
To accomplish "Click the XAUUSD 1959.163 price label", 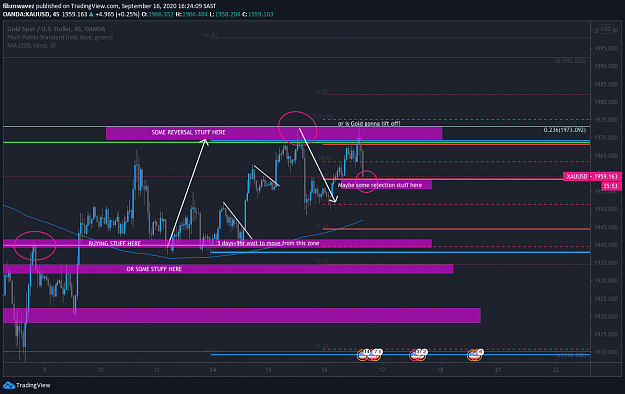I will click(x=592, y=176).
